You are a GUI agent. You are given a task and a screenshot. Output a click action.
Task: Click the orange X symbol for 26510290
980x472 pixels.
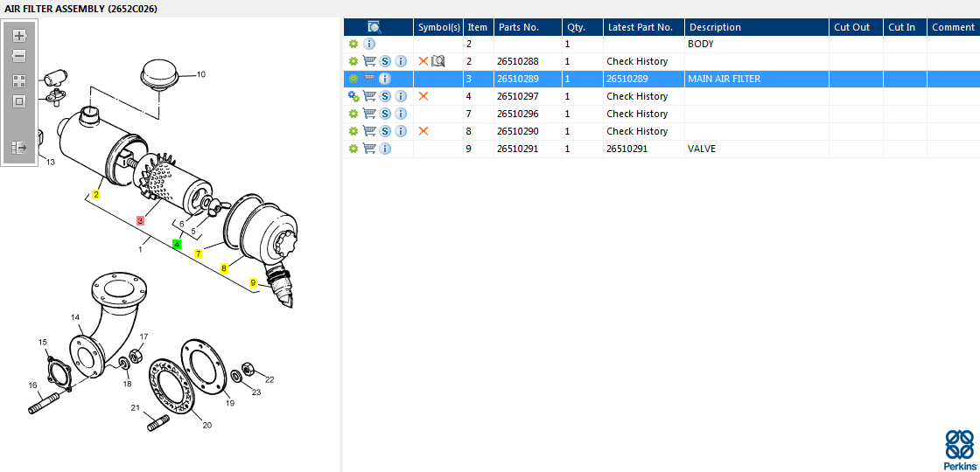click(423, 131)
